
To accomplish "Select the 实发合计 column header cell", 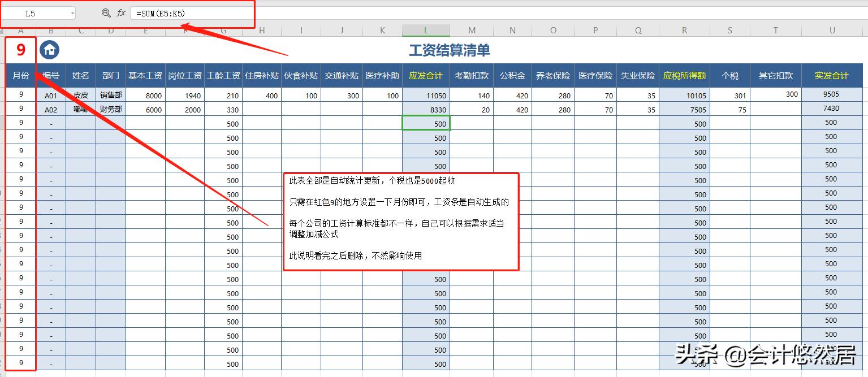I will click(832, 75).
